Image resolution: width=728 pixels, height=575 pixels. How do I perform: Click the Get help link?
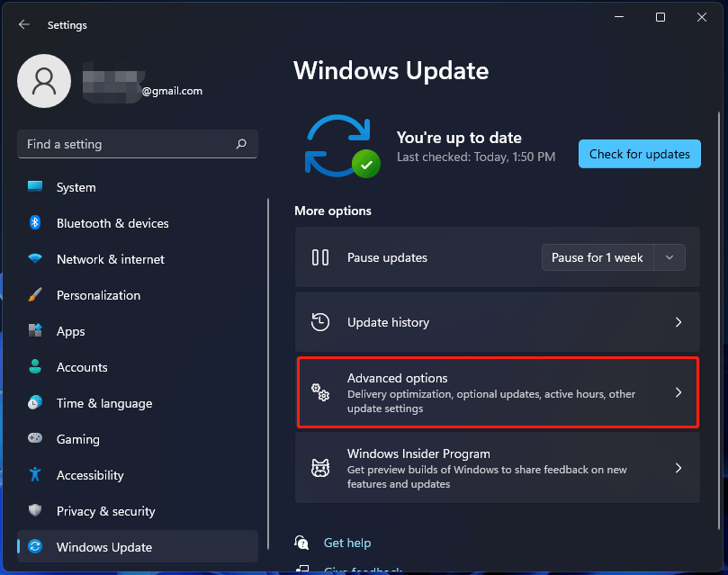point(347,543)
